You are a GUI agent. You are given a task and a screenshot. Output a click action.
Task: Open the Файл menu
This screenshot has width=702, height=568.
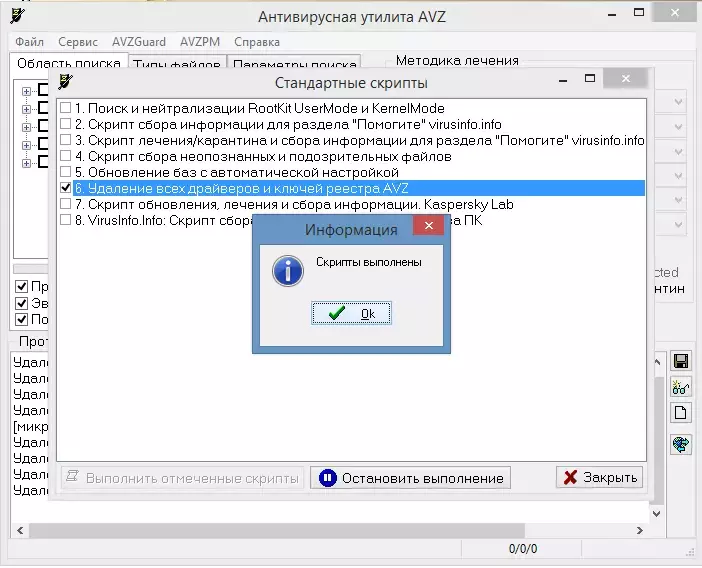(29, 42)
